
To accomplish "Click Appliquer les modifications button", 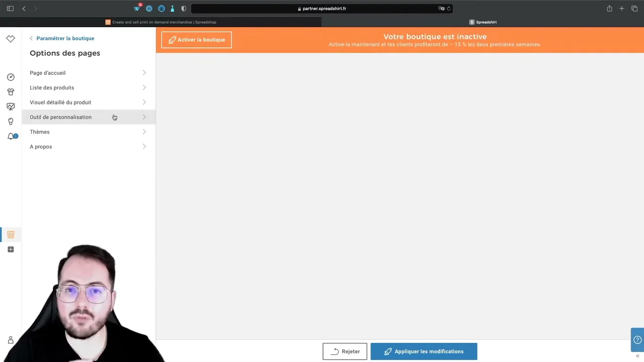I will click(x=424, y=351).
